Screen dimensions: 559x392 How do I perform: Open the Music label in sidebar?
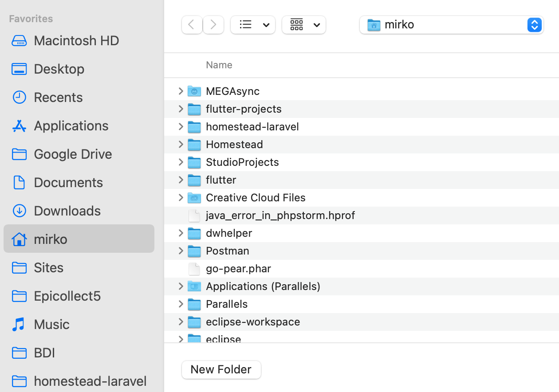pyautogui.click(x=51, y=324)
